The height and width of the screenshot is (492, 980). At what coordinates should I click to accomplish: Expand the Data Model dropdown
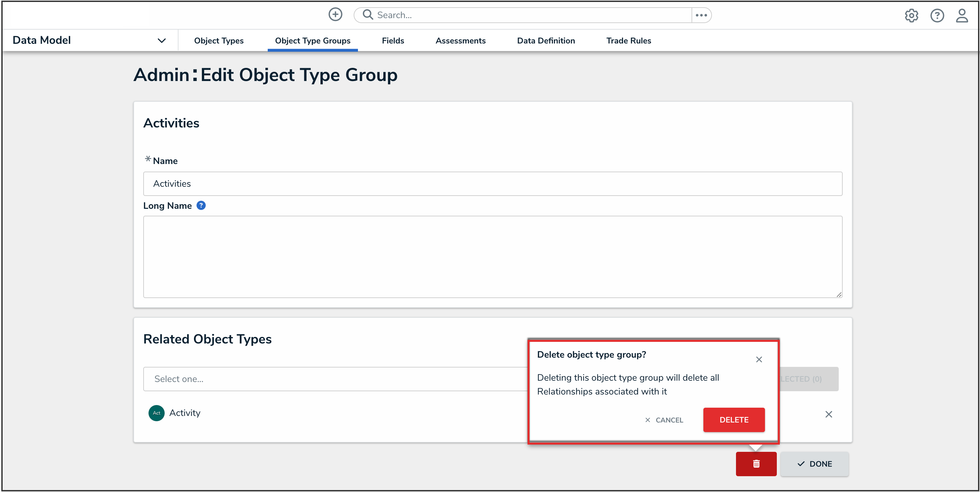(162, 40)
